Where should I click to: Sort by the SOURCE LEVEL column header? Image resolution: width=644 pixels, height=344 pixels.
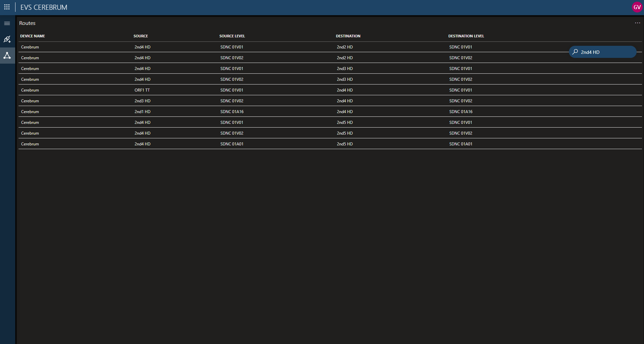click(x=232, y=36)
